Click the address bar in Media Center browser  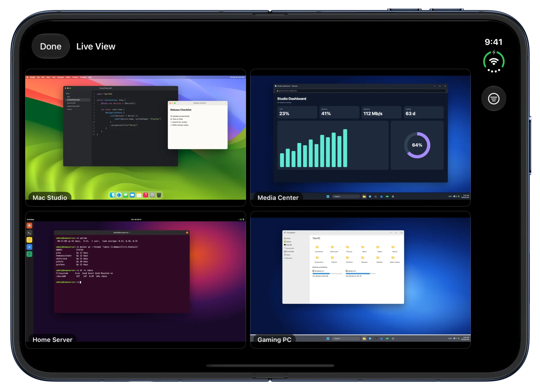point(361,91)
